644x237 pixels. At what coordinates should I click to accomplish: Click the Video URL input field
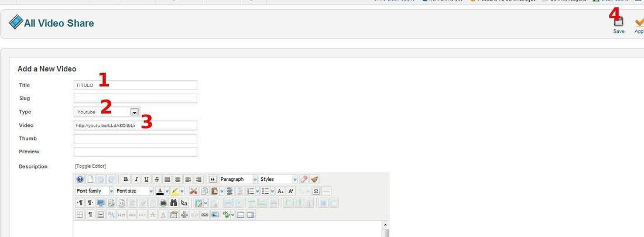point(136,125)
